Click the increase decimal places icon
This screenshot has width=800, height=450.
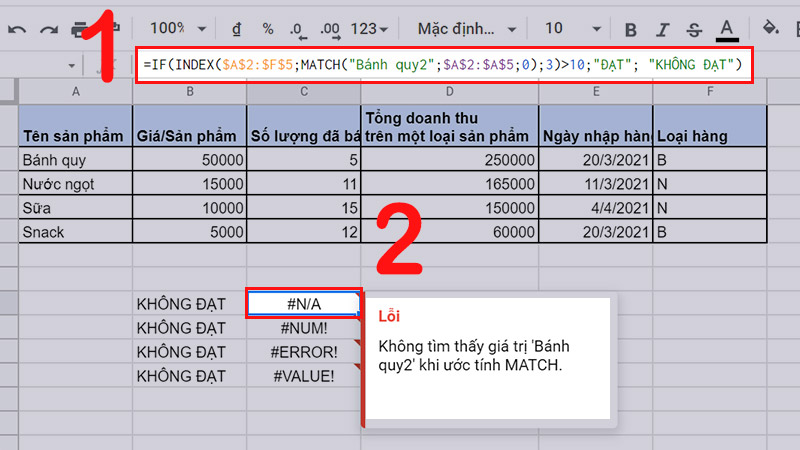tap(329, 29)
